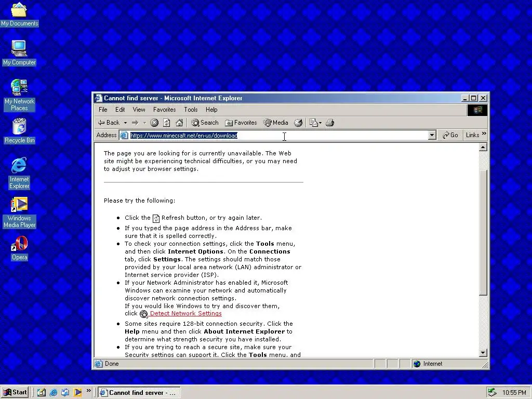The image size is (532, 399).
Task: Click the Mail toolbar icon
Action: pyautogui.click(x=313, y=123)
